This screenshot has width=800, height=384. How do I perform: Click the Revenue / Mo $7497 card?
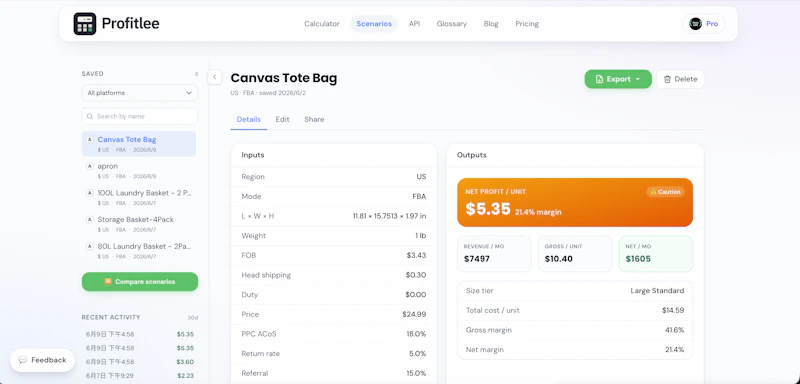pyautogui.click(x=494, y=253)
